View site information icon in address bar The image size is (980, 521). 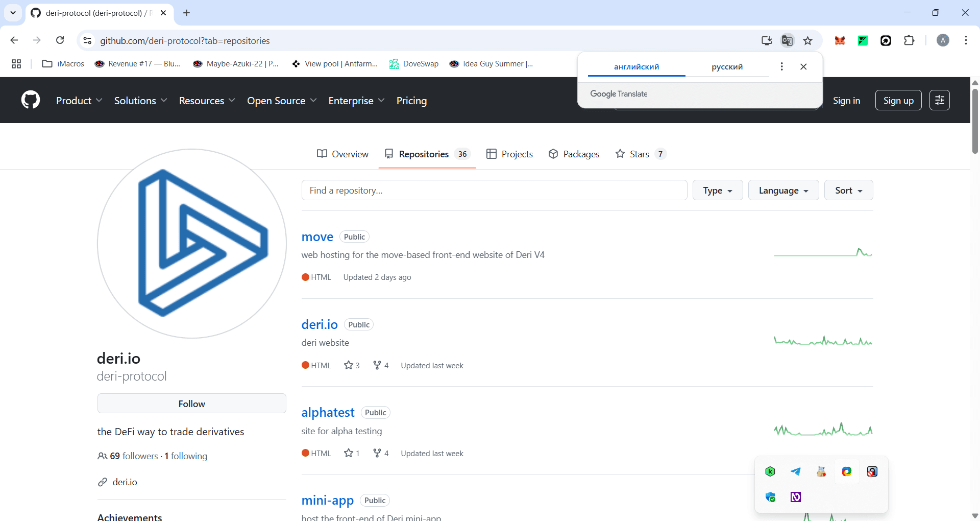(x=87, y=40)
